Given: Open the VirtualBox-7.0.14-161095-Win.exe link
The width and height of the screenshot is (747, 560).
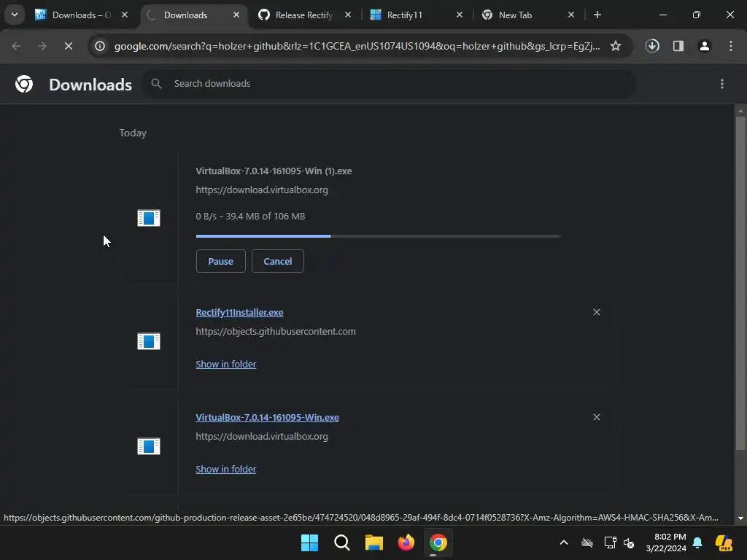Looking at the screenshot, I should click(x=267, y=418).
